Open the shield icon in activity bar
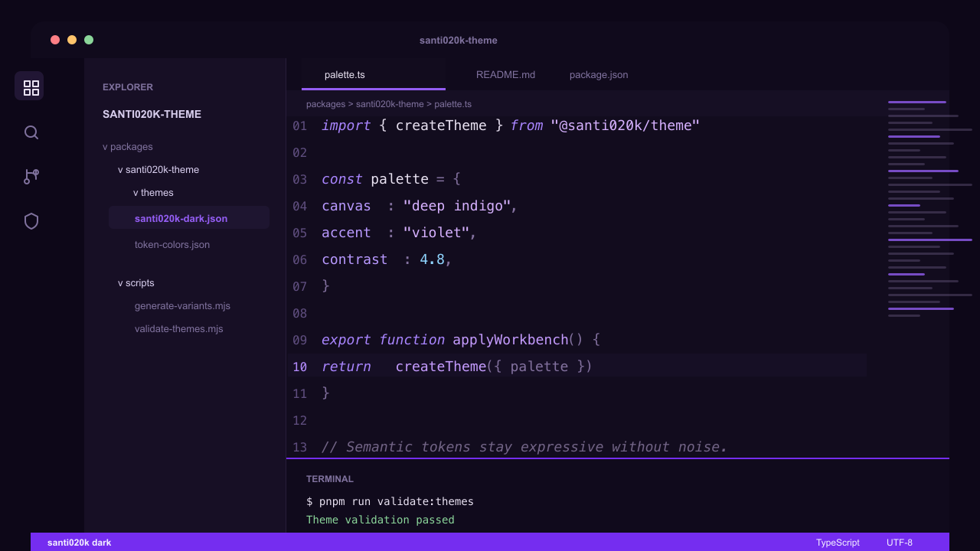Viewport: 980px width, 551px height. pos(31,221)
